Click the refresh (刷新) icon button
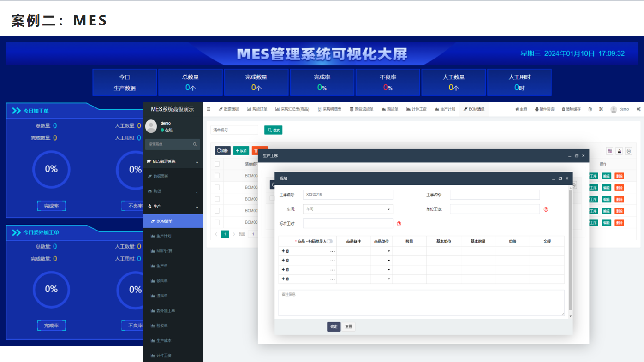Image resolution: width=644 pixels, height=362 pixels. click(222, 150)
